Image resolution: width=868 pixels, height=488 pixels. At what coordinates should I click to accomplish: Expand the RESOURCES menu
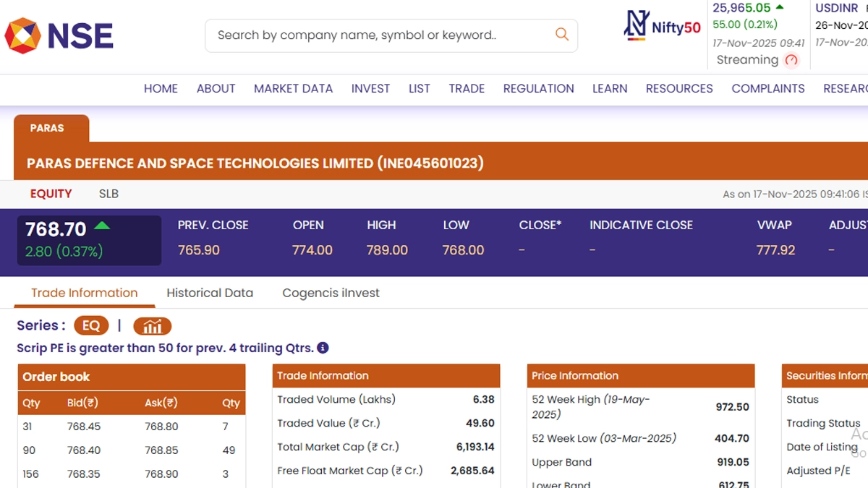(x=678, y=88)
